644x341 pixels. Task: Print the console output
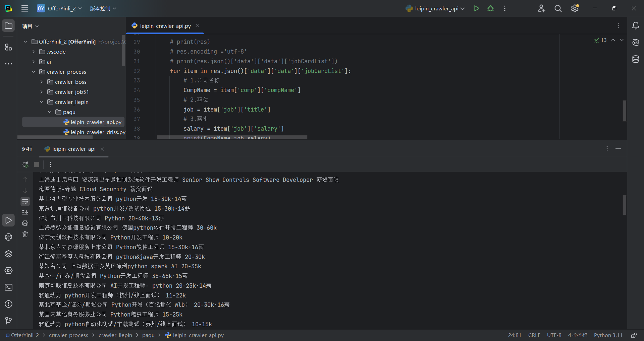click(25, 223)
